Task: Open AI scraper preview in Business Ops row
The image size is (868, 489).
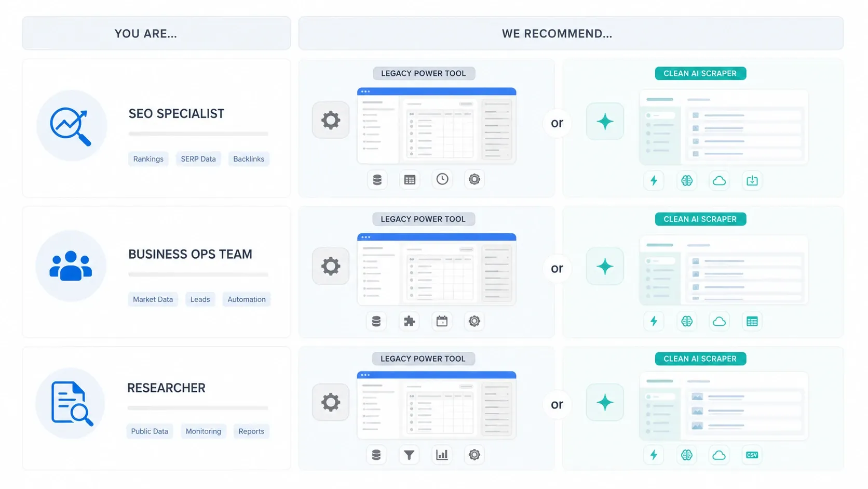Action: (724, 270)
